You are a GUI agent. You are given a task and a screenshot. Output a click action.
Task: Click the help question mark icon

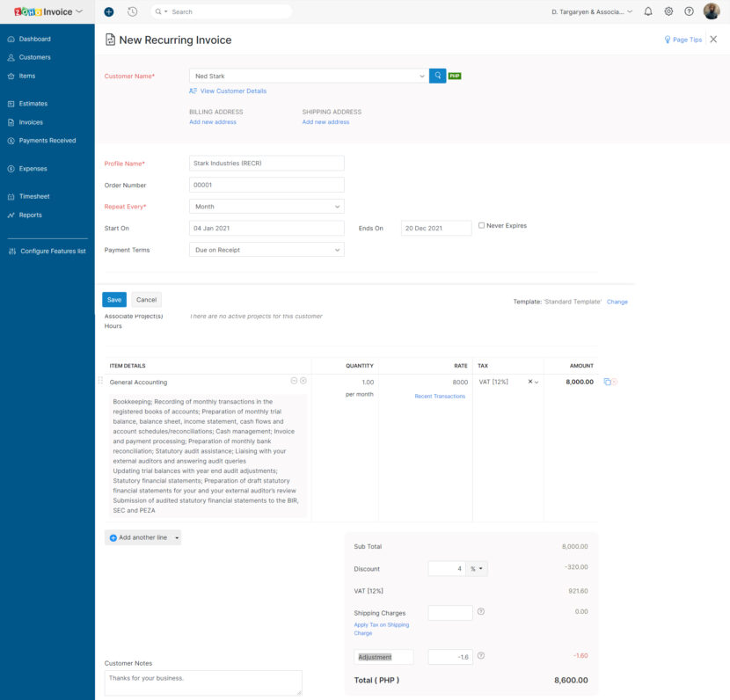690,11
